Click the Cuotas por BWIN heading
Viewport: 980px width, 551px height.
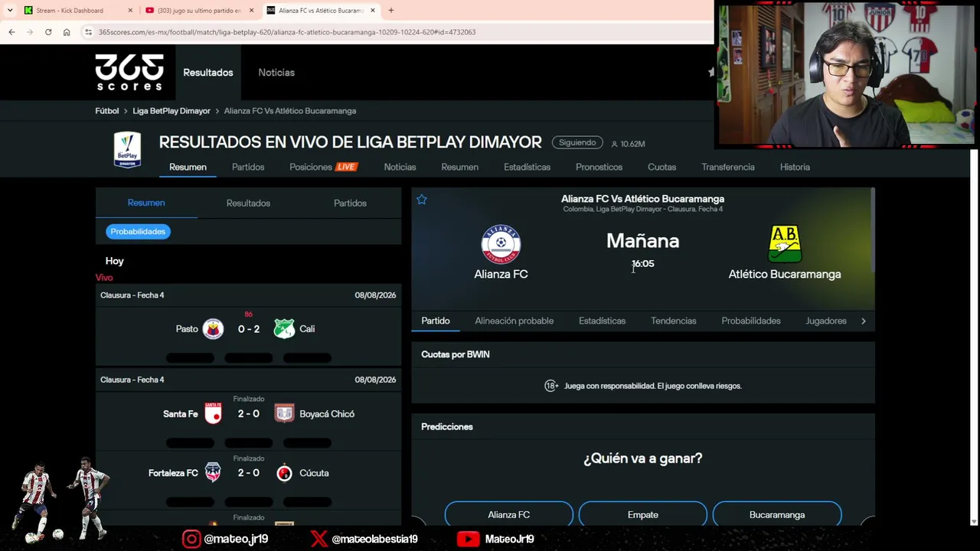456,354
